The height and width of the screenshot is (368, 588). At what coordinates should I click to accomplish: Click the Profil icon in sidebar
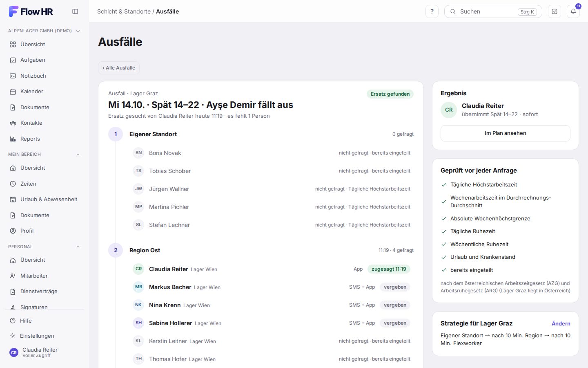point(13,231)
